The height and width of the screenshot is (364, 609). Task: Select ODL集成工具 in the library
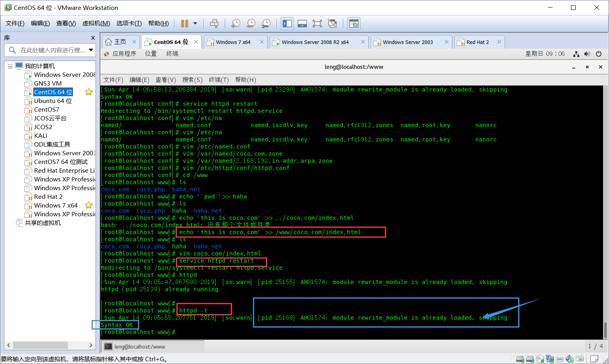(52, 144)
